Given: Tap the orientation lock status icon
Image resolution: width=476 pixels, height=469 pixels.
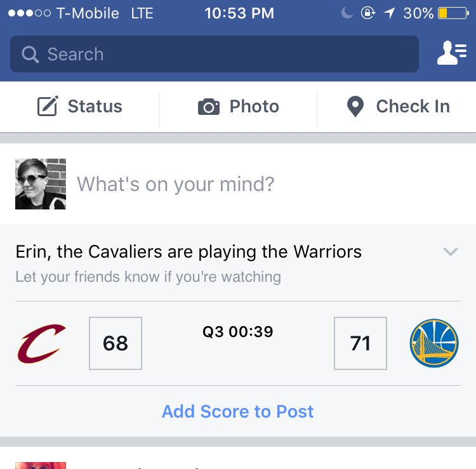Looking at the screenshot, I should coord(367,13).
